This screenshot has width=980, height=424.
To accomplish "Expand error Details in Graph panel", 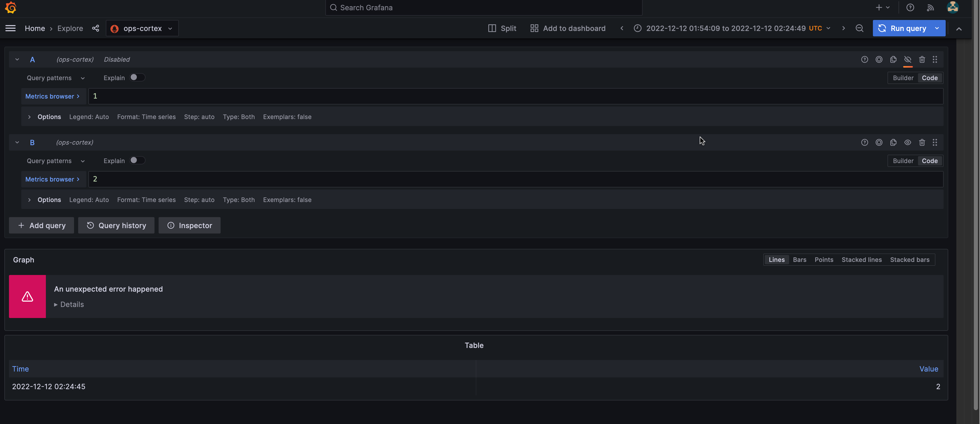I will 69,304.
